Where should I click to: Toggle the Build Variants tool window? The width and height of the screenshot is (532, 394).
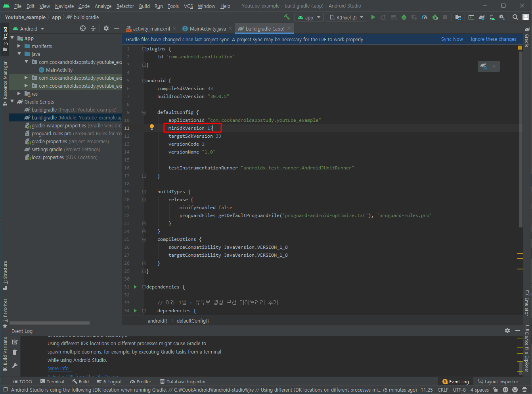coord(5,354)
